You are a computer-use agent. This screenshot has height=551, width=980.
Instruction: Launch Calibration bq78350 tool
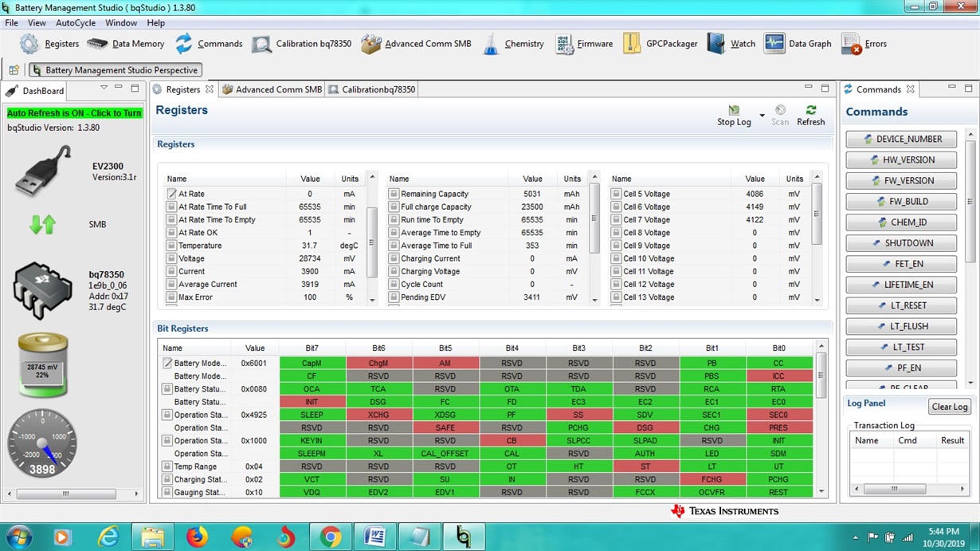point(301,44)
